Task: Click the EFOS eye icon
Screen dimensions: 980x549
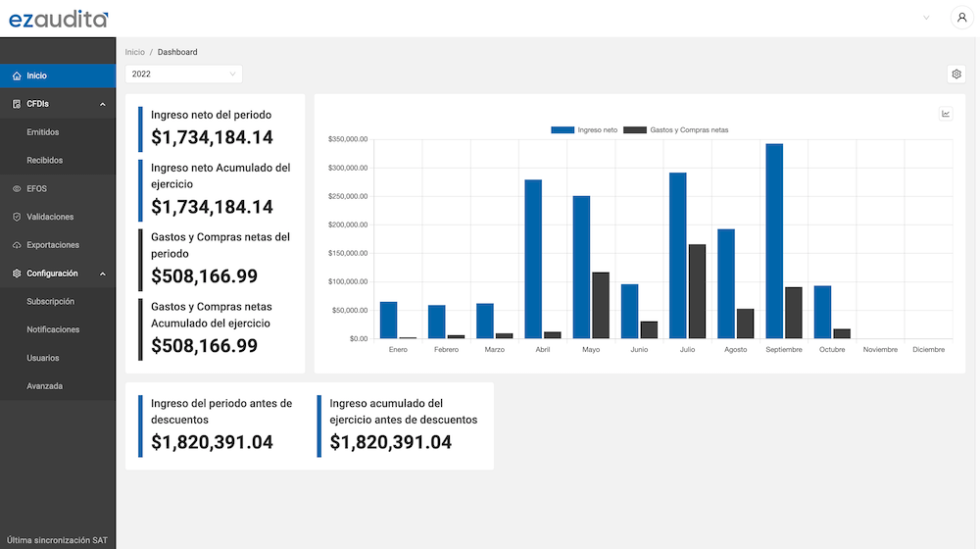Action: point(17,188)
